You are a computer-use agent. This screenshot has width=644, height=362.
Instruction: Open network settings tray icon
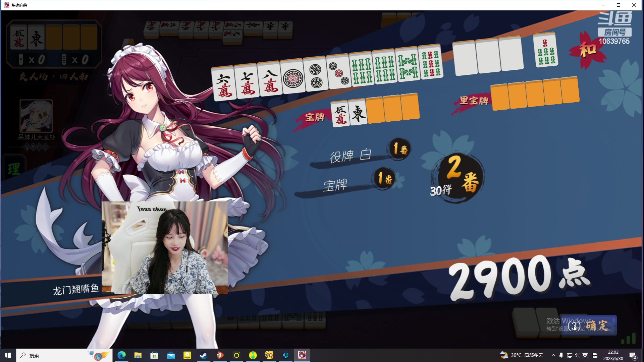point(570,355)
